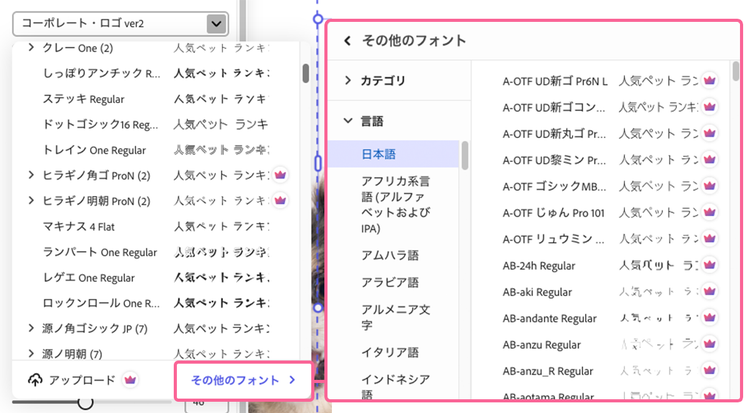Select AB-24h Regular font
This screenshot has height=413, width=750.
tap(539, 266)
